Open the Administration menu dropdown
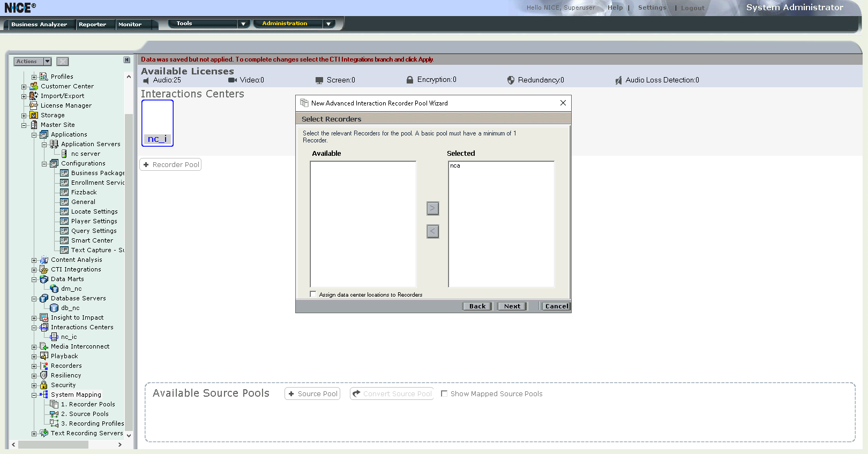 328,24
